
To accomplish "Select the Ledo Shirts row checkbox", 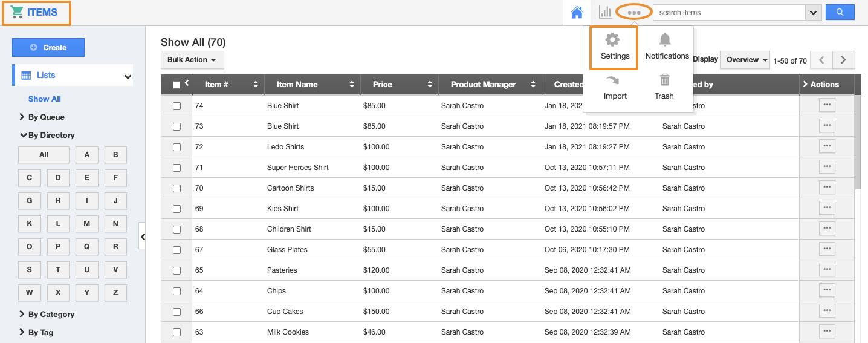I will point(177,147).
